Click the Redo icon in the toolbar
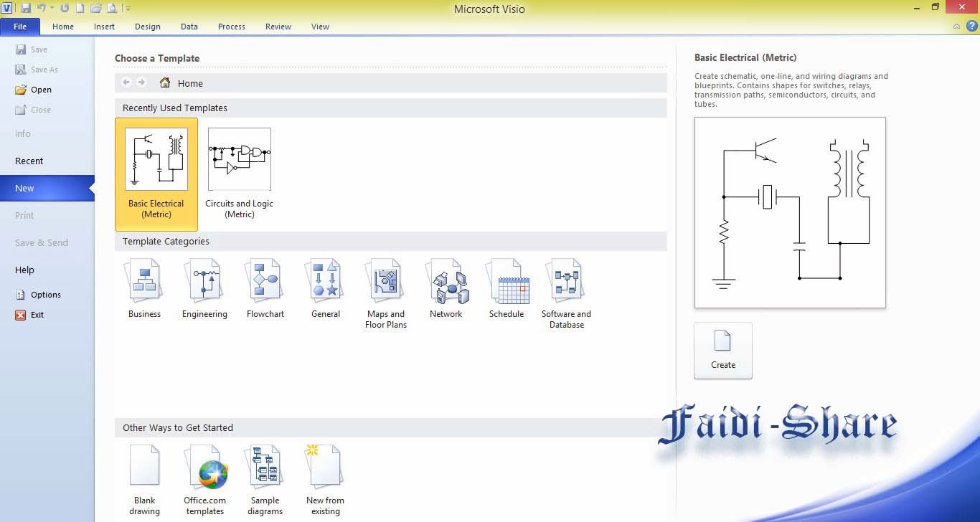Image resolution: width=980 pixels, height=522 pixels. pyautogui.click(x=65, y=8)
